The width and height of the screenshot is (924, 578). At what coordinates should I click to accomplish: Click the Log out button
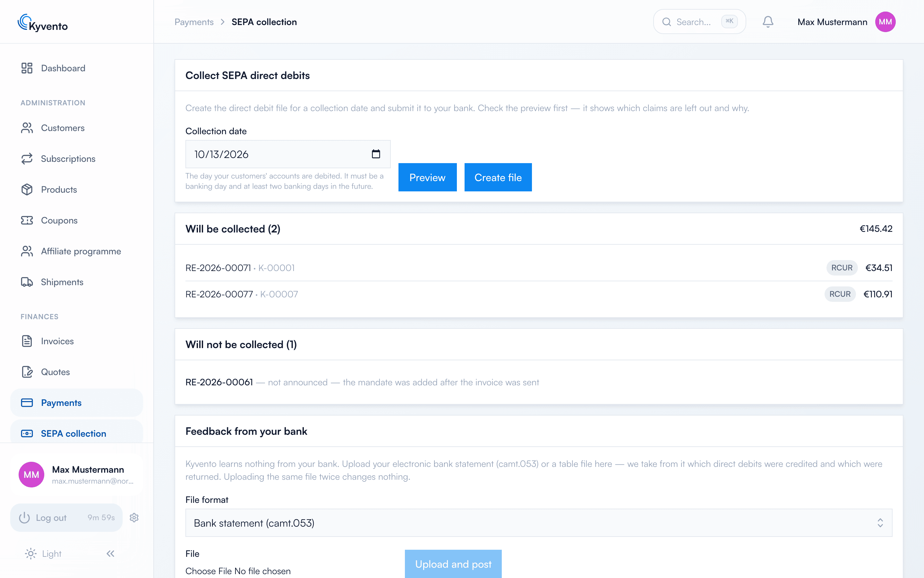coord(66,517)
